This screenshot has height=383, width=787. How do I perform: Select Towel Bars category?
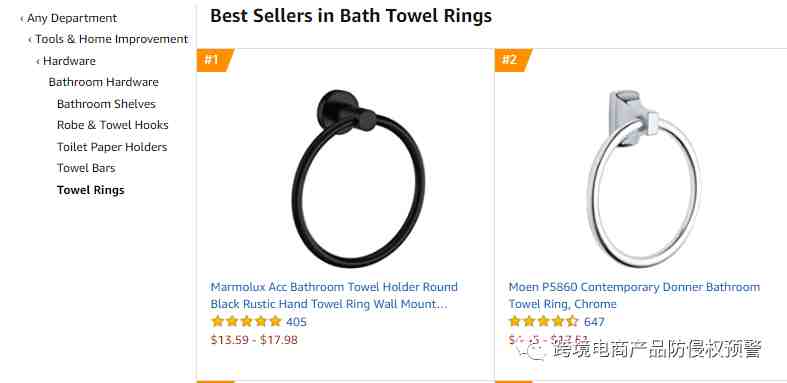pyautogui.click(x=86, y=168)
